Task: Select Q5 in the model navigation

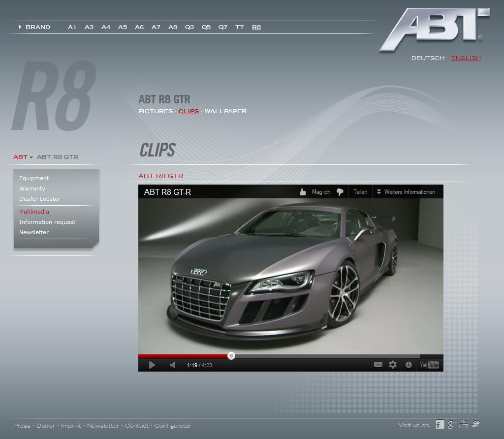Action: click(206, 28)
